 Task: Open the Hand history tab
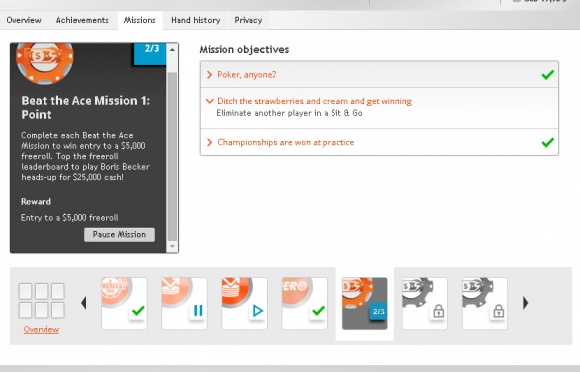pyautogui.click(x=196, y=20)
